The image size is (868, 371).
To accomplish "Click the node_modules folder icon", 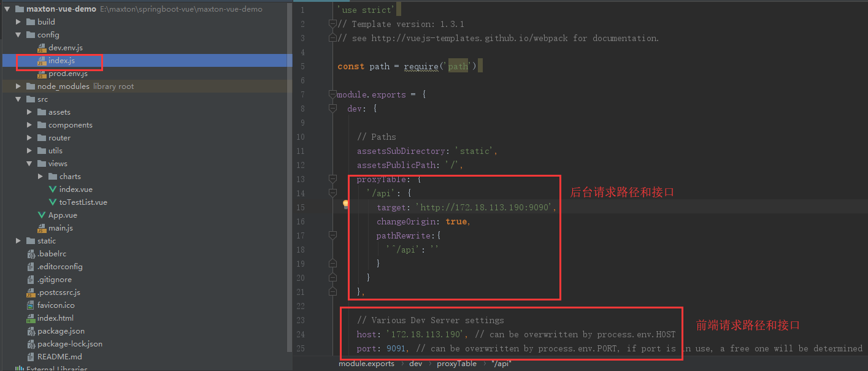I will 30,86.
